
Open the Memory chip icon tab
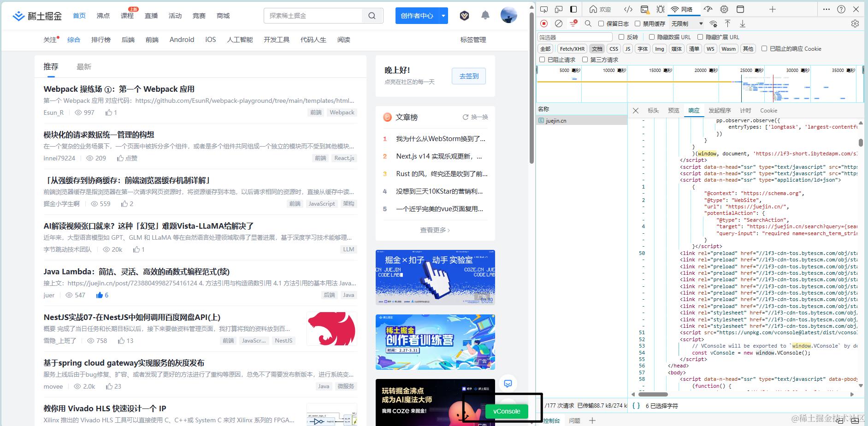[x=724, y=9]
